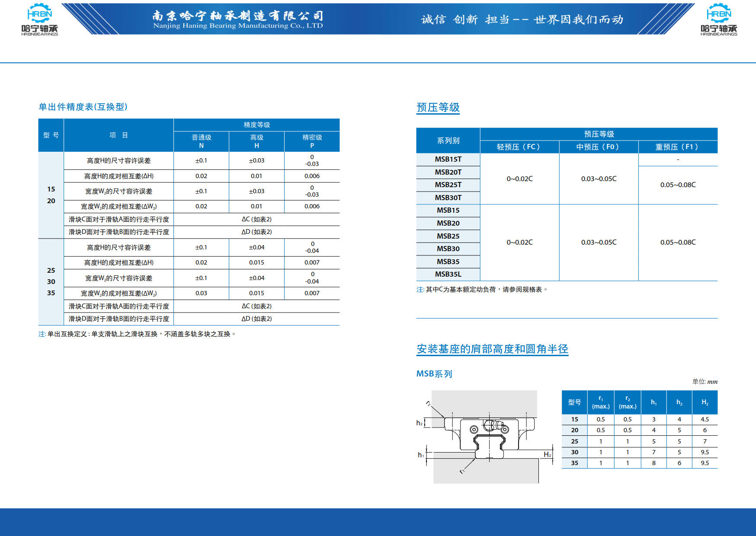Click the 型号 header in accuracy table

[x=51, y=135]
